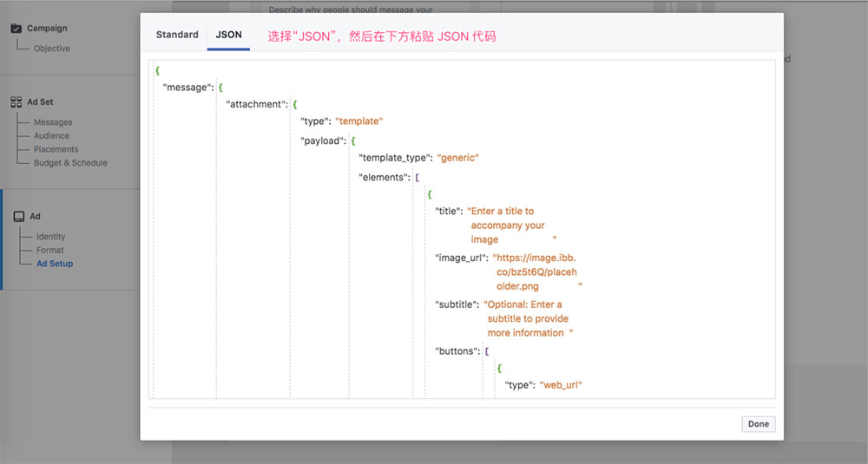The height and width of the screenshot is (464, 868).
Task: Switch to the Standard tab
Action: (177, 35)
